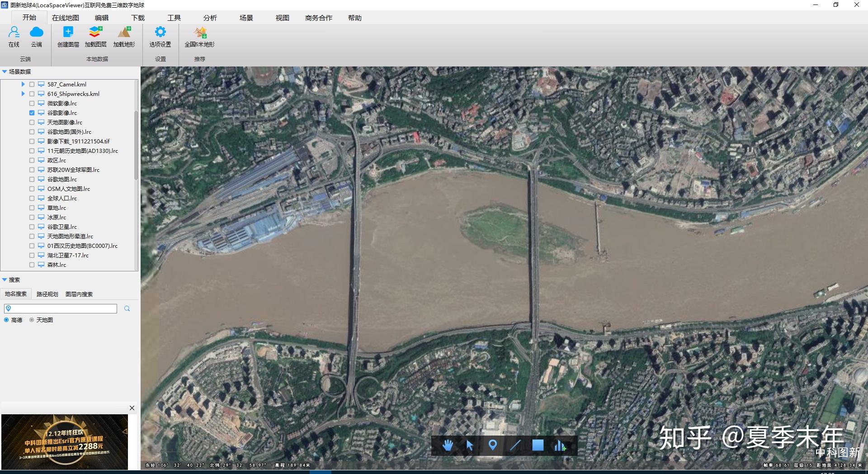Enable the 天地图影像.lrc checkbox
This screenshot has width=868, height=474.
32,122
